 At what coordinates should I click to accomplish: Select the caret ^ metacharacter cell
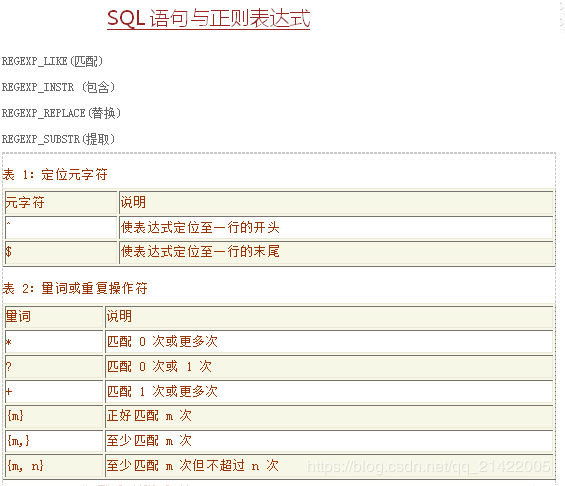click(61, 227)
